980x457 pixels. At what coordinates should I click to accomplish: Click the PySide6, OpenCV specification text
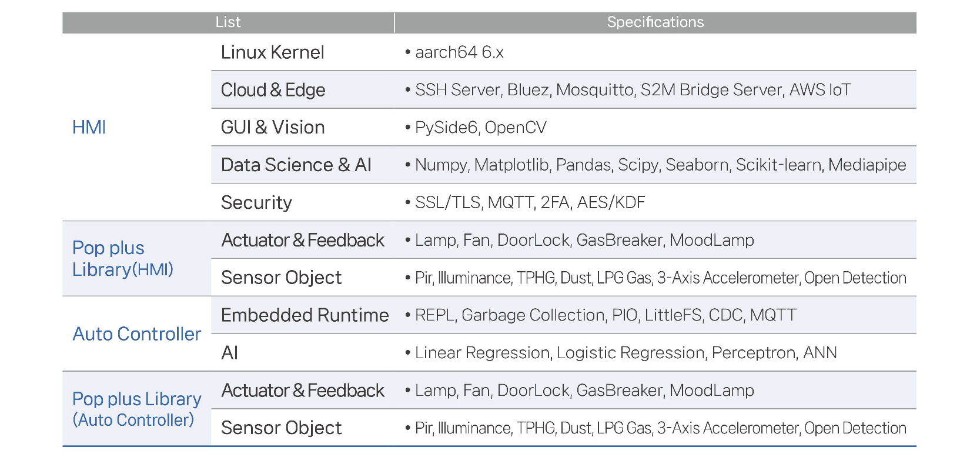(x=480, y=128)
